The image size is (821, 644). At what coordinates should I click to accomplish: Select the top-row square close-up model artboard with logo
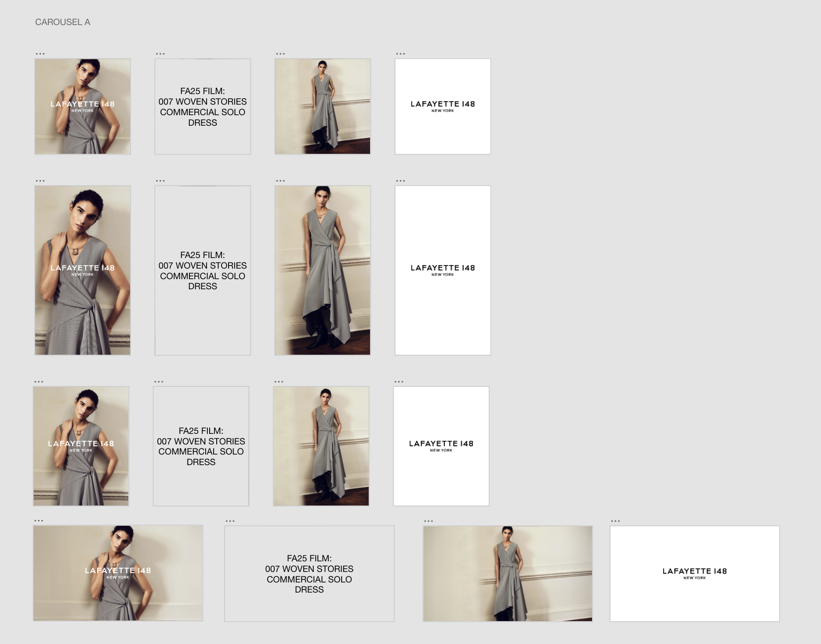point(83,106)
